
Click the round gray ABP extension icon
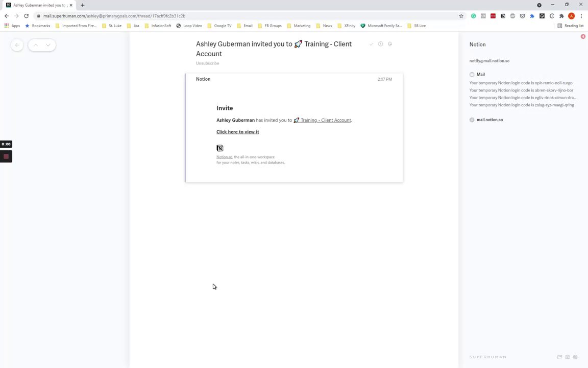coord(512,16)
